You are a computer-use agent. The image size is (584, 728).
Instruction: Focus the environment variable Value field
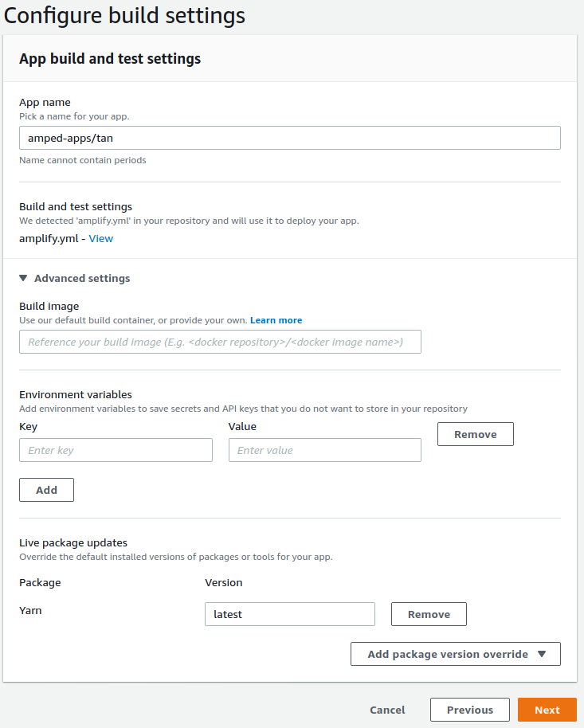tap(324, 450)
